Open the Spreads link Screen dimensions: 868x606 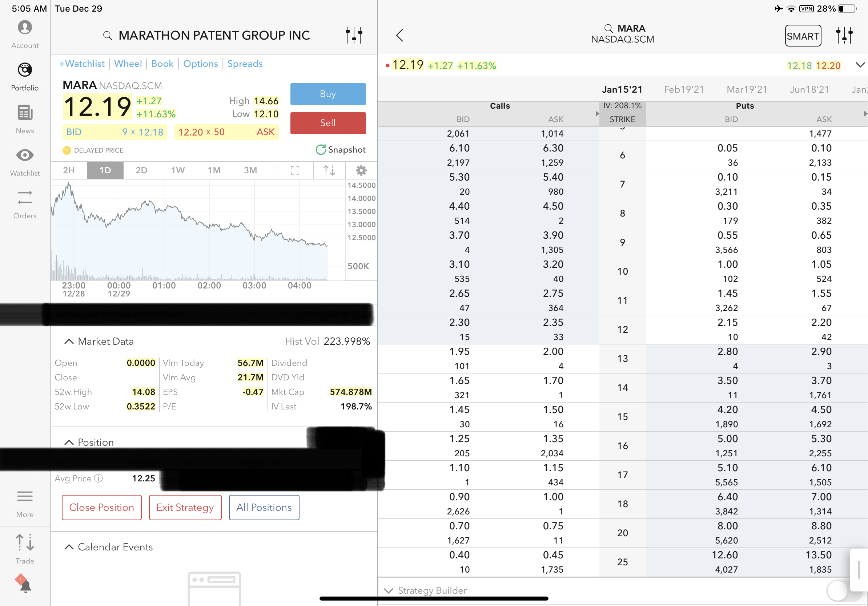pos(245,64)
